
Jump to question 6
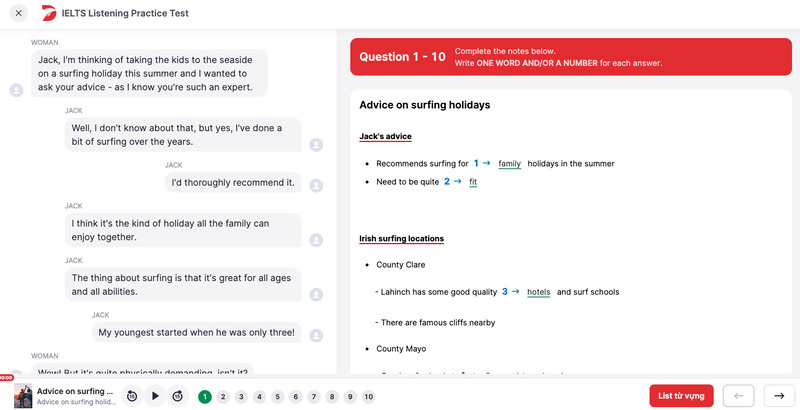click(x=295, y=396)
